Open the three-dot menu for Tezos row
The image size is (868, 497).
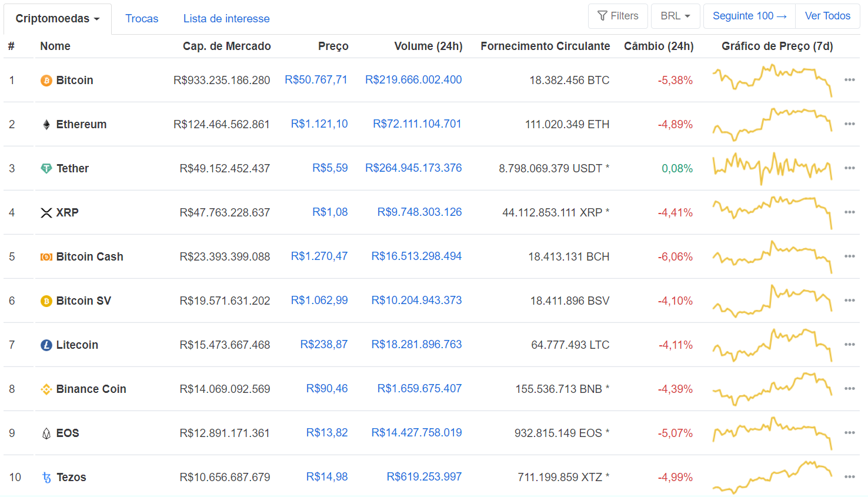(849, 477)
